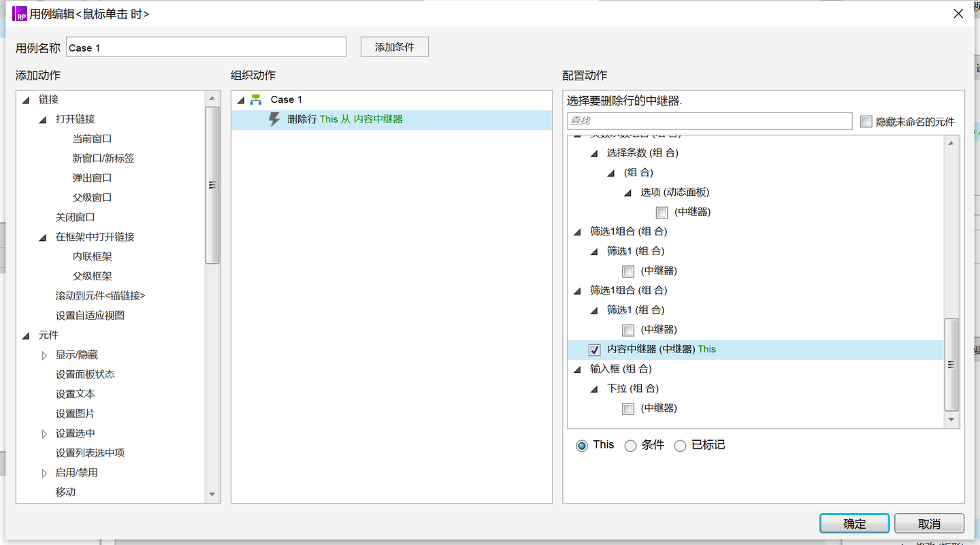Select the 设置面板状态 action
The height and width of the screenshot is (545, 980).
pyautogui.click(x=85, y=375)
